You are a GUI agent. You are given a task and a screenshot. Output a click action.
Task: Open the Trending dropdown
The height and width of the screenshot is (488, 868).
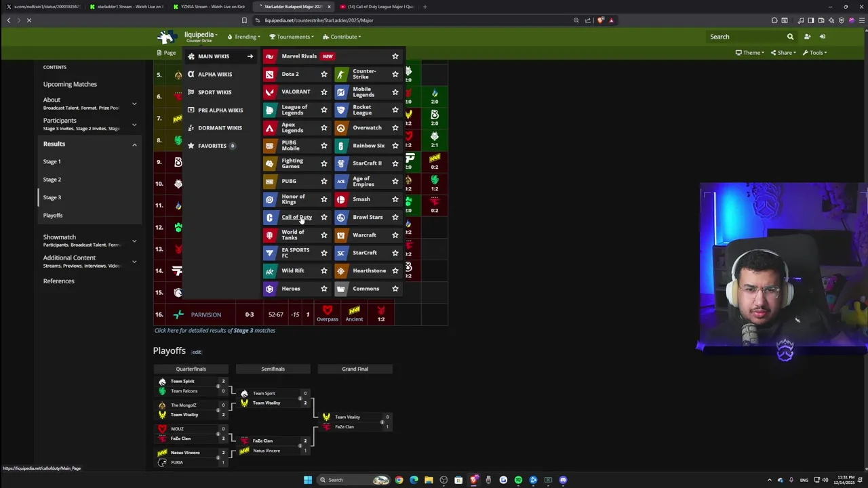tap(244, 37)
